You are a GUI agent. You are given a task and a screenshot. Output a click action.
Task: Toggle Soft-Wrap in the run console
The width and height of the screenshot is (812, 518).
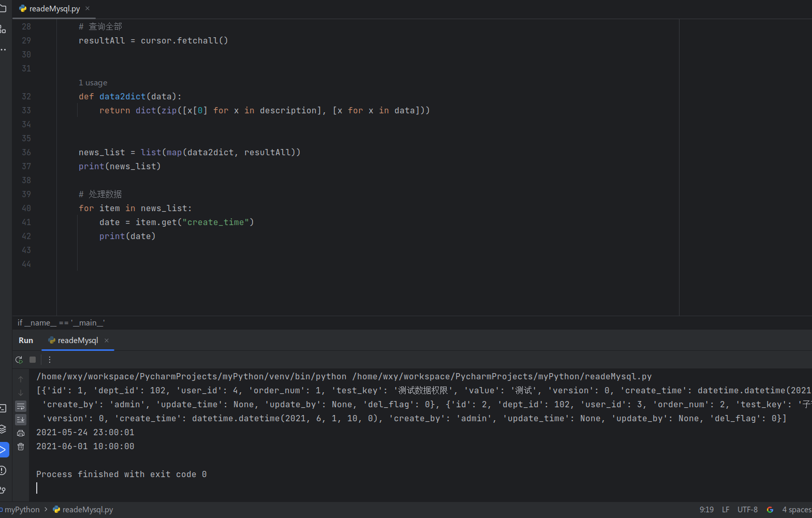pyautogui.click(x=21, y=406)
